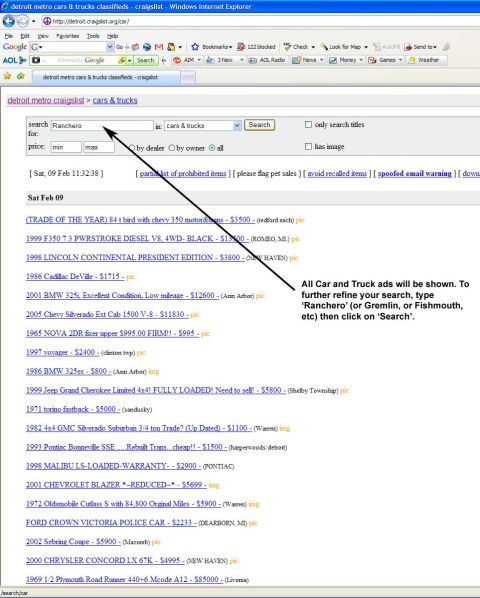Click Look for Map highlighter icon
Viewport: 480px width, 598px height.
pos(324,47)
